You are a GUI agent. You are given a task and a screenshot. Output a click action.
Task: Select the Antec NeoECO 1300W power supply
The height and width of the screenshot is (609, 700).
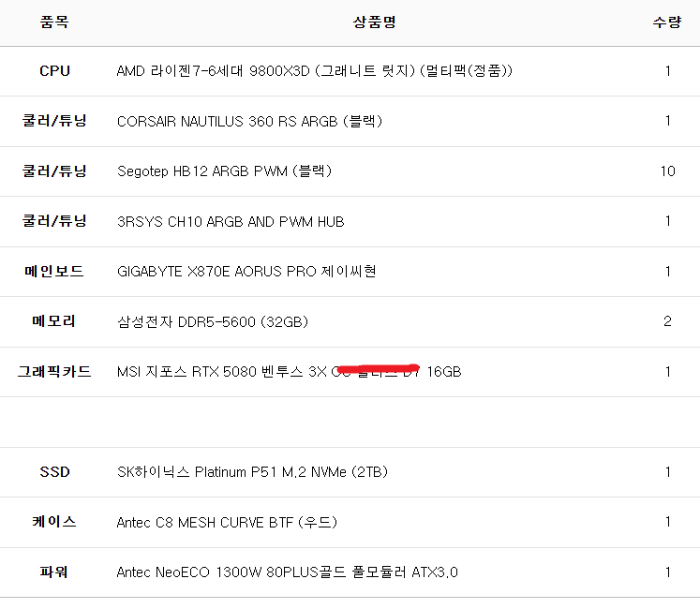point(287,572)
